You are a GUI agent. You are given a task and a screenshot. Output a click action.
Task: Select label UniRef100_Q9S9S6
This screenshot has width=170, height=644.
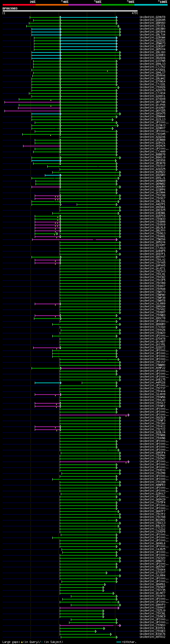coord(152,161)
